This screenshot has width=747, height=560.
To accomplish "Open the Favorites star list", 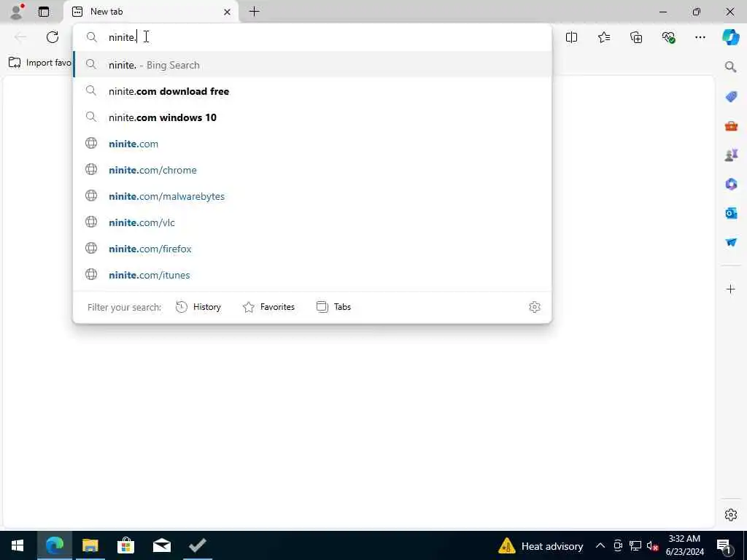I will (603, 37).
